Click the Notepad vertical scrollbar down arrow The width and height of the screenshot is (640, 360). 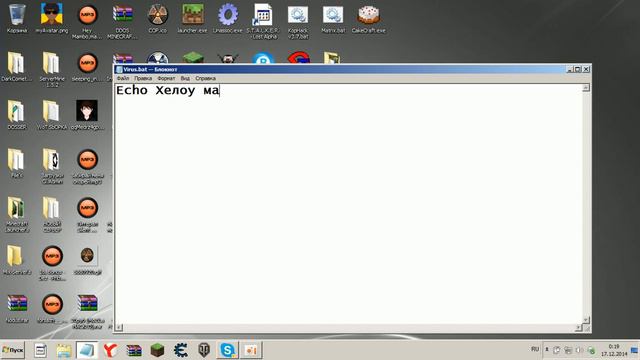pos(586,320)
